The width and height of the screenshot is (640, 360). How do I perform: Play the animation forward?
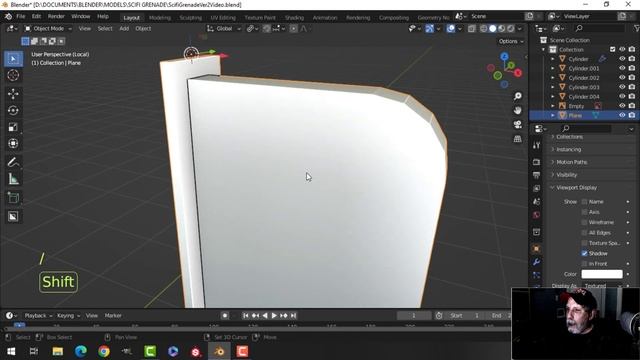click(274, 316)
